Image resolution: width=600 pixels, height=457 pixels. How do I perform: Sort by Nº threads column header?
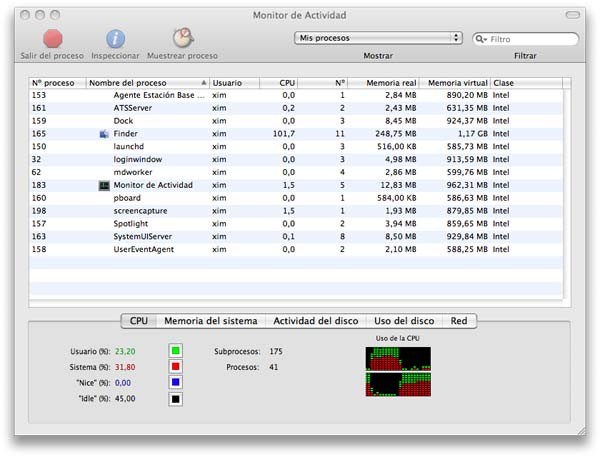[x=322, y=83]
